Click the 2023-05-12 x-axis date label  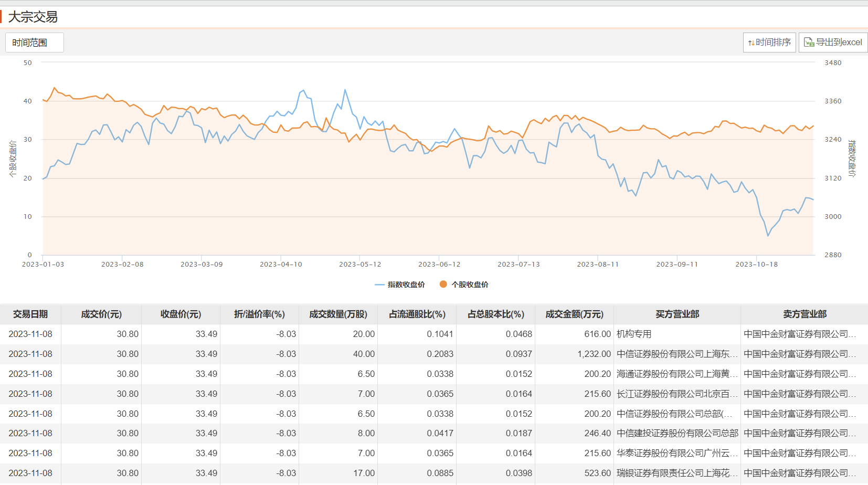[x=360, y=264]
